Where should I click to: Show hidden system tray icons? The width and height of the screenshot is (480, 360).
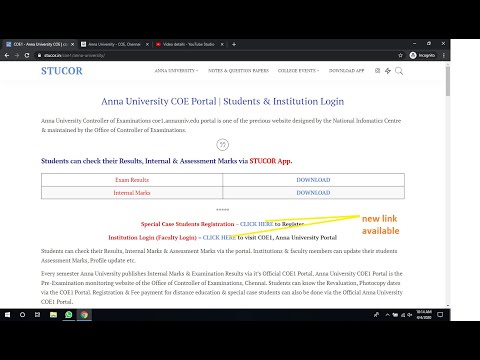388,315
